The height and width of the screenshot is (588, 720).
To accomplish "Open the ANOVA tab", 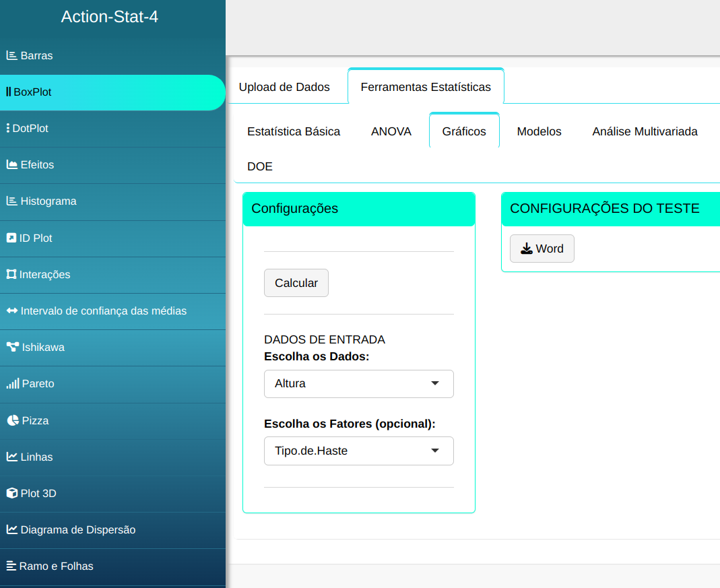I will (x=391, y=131).
